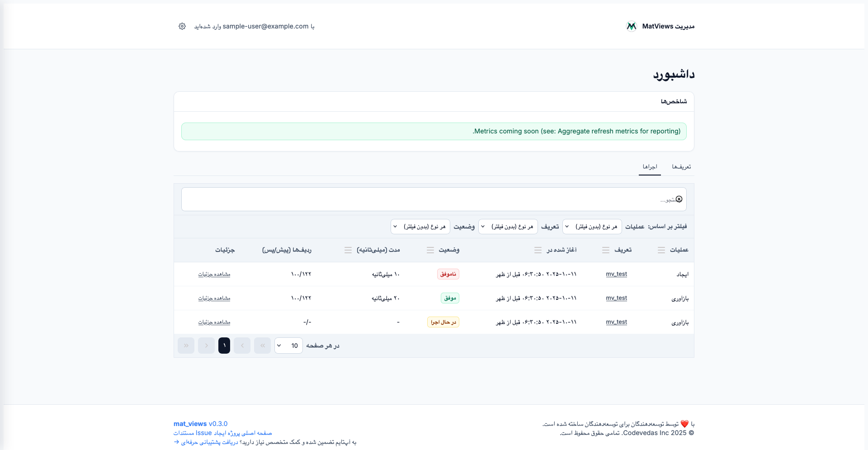Open the mat_views v0.3.0 footer link
868x450 pixels.
coord(200,424)
